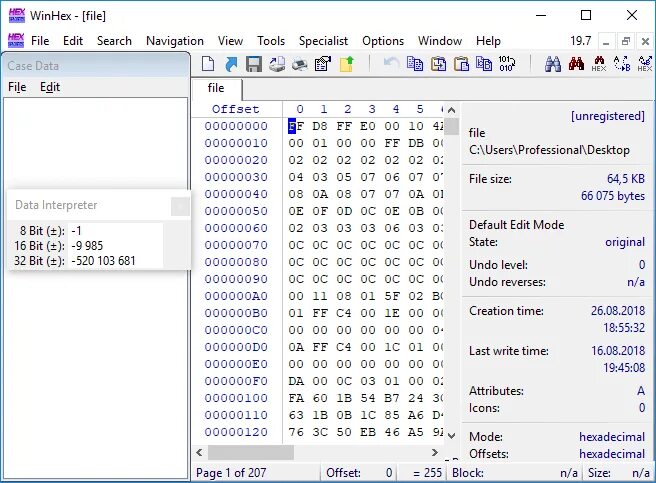Click the horizontal scrollbar thumb

(251, 452)
